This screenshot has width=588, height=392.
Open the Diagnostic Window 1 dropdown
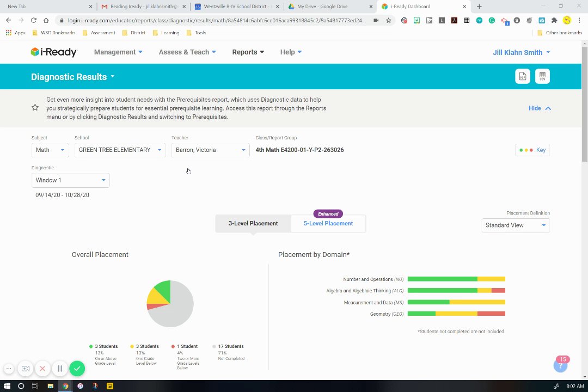point(70,180)
